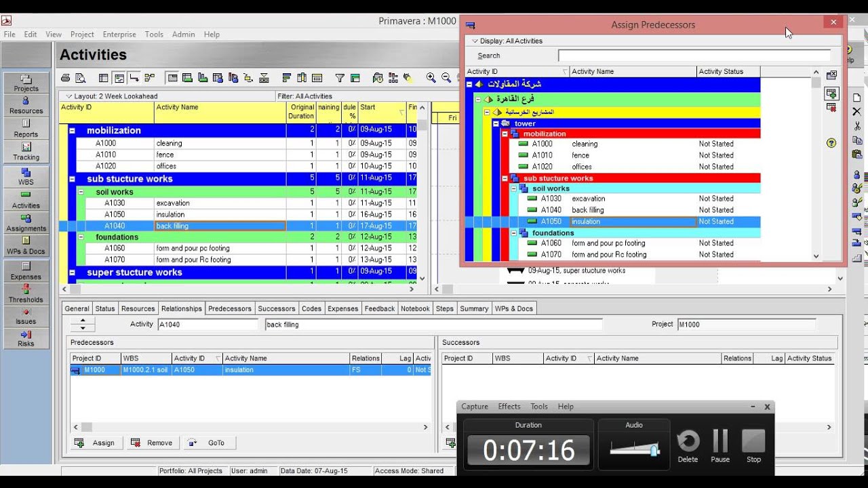The height and width of the screenshot is (488, 868).
Task: Click the recorder Stop button
Action: (x=753, y=445)
